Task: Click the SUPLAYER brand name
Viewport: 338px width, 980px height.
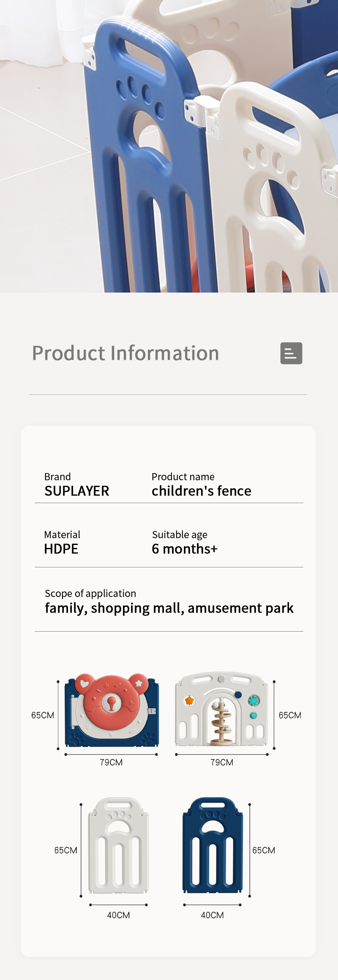Action: [77, 491]
